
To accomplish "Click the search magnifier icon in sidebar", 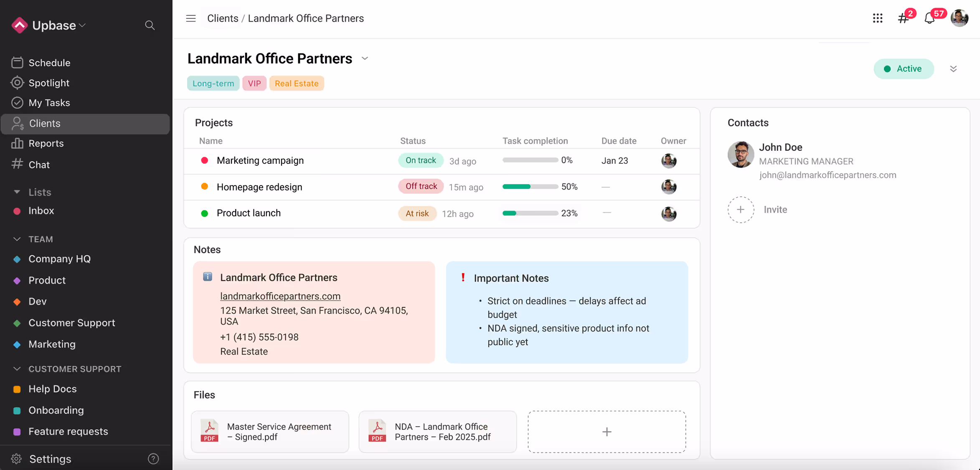I will (x=150, y=25).
